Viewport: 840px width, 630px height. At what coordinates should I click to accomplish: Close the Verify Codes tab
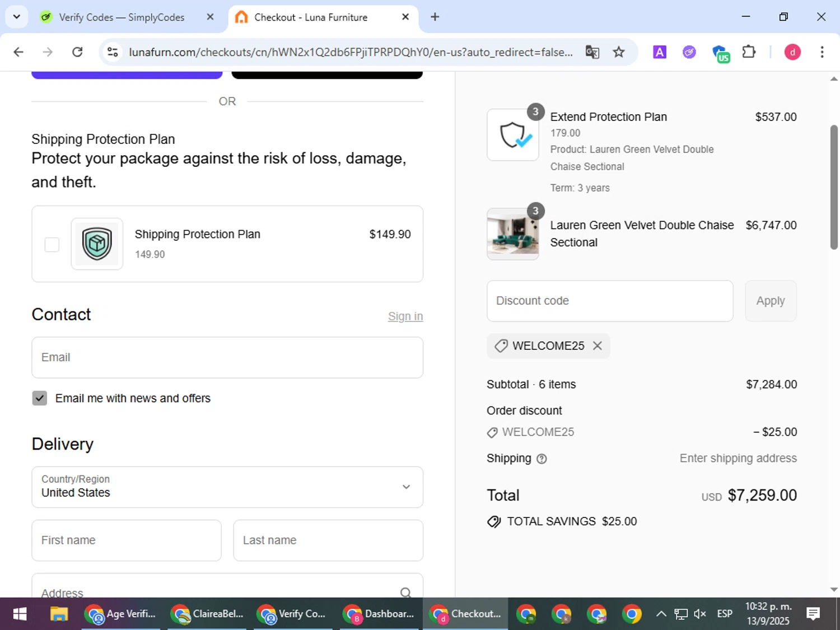tap(210, 17)
